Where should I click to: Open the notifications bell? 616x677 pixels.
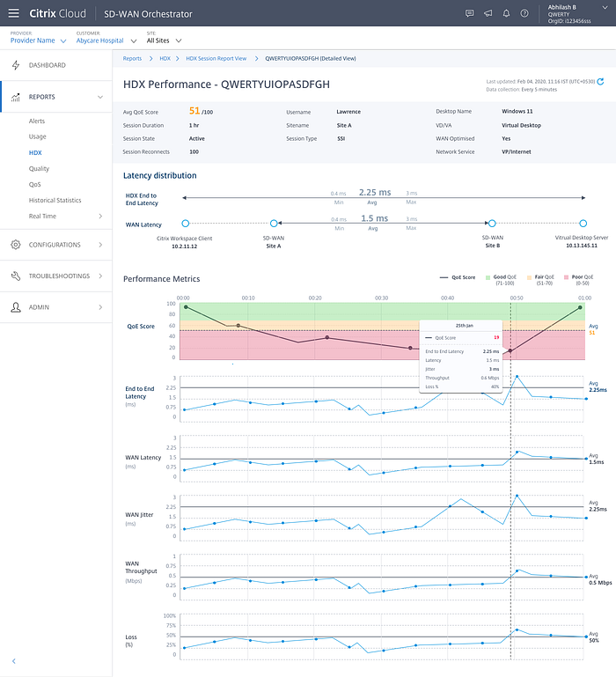coord(506,13)
